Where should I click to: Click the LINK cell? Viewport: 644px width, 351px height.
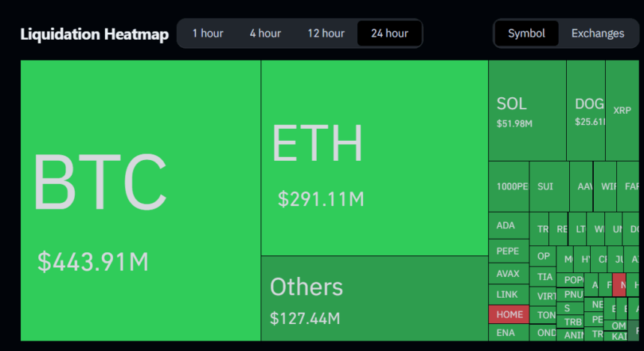508,295
